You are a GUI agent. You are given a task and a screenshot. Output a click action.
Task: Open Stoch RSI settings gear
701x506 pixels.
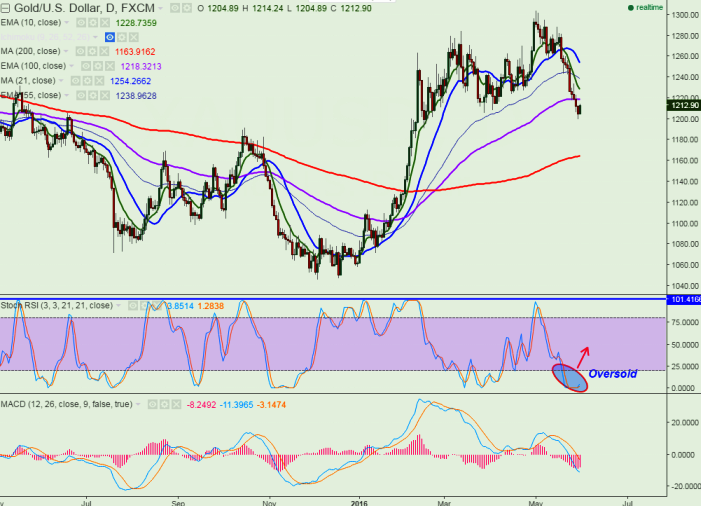[x=144, y=306]
